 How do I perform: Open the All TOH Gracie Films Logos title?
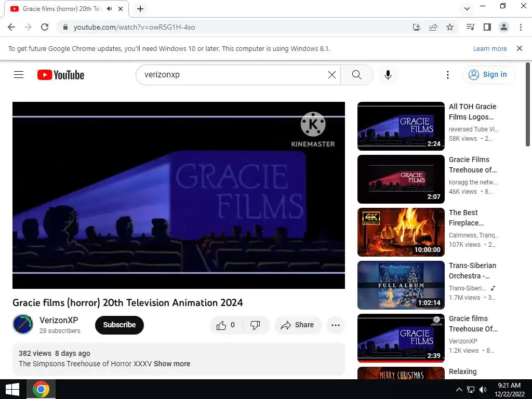(x=472, y=112)
